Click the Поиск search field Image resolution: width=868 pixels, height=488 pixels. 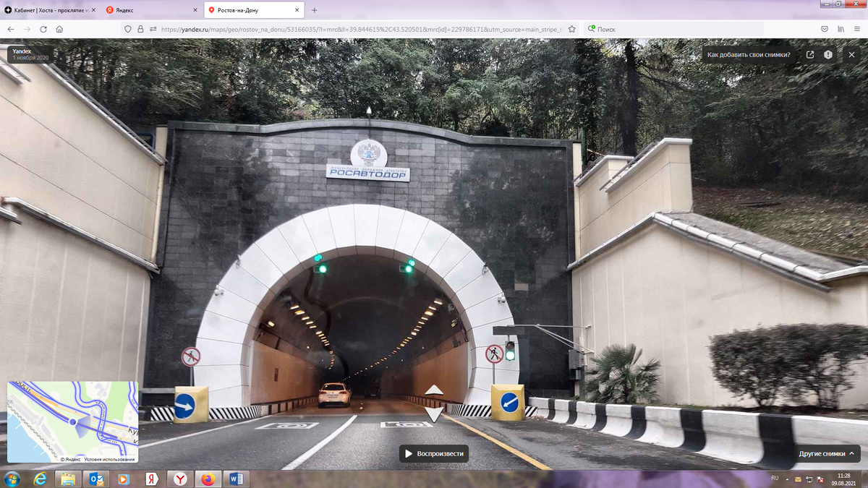[x=673, y=29]
